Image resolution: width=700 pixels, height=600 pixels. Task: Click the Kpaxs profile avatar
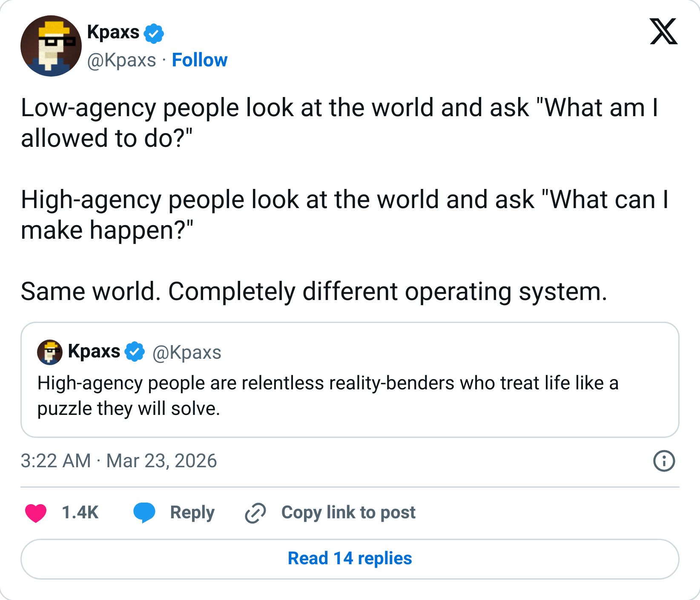click(51, 46)
